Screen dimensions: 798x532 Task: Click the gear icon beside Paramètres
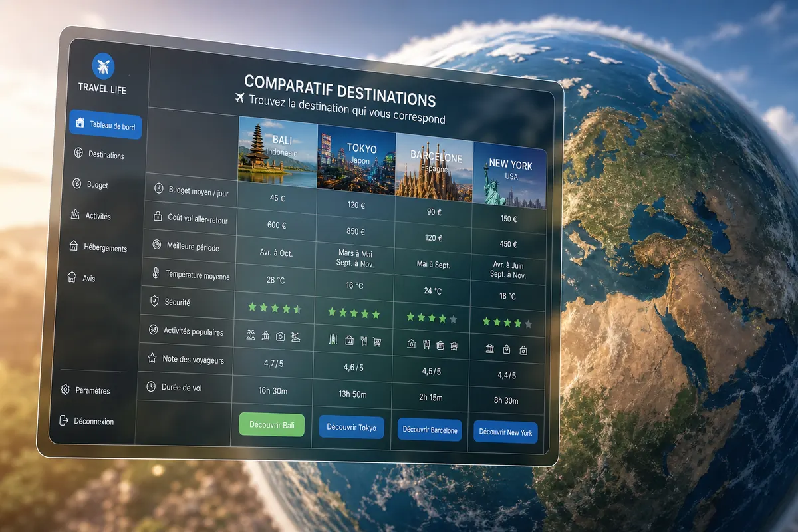65,390
